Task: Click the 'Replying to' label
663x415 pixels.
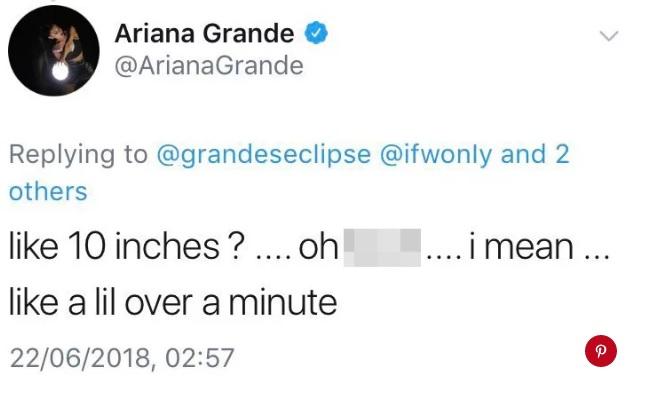Action: [78, 155]
